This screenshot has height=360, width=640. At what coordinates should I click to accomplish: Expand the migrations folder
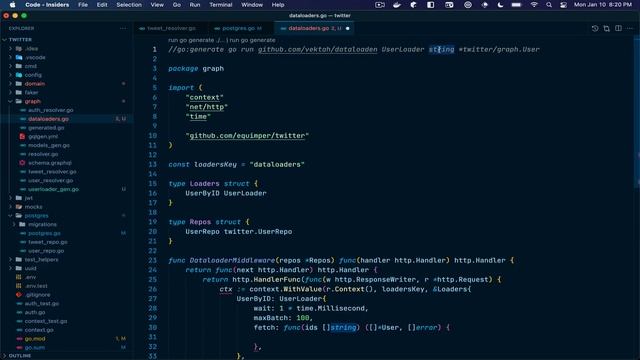click(14, 224)
